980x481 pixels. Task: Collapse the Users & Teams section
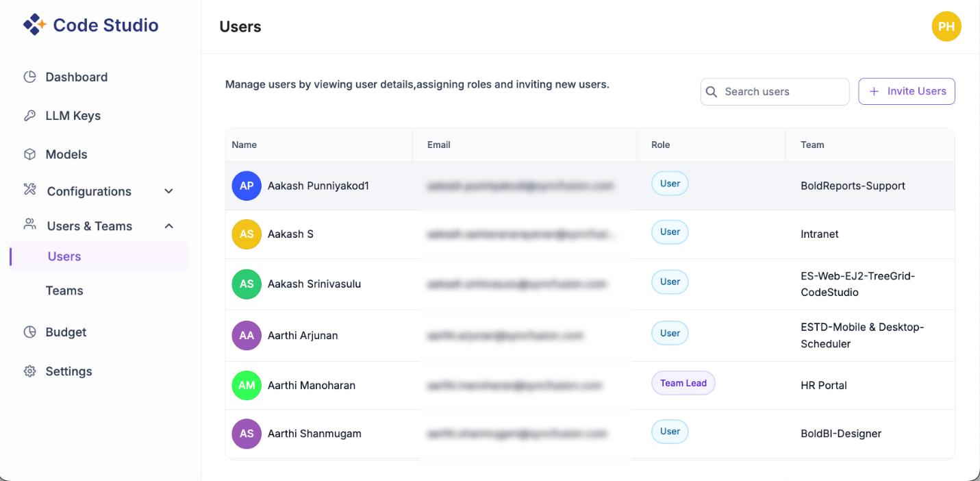[168, 225]
